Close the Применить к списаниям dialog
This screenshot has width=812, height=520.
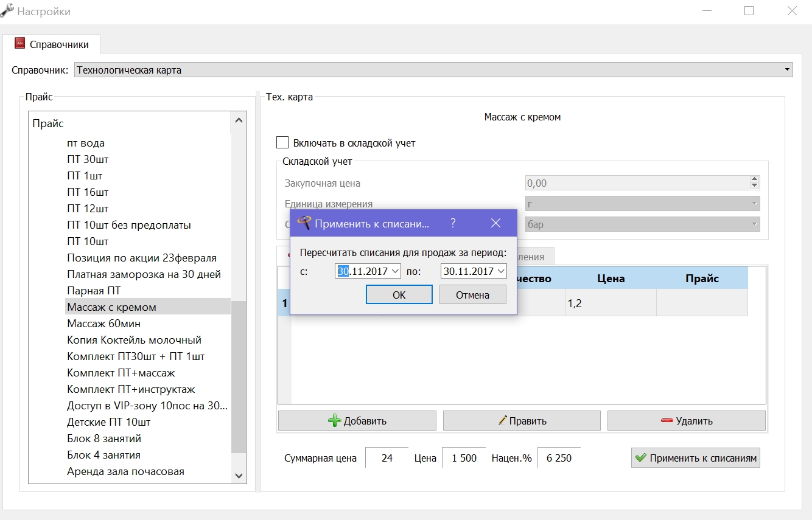pyautogui.click(x=495, y=223)
